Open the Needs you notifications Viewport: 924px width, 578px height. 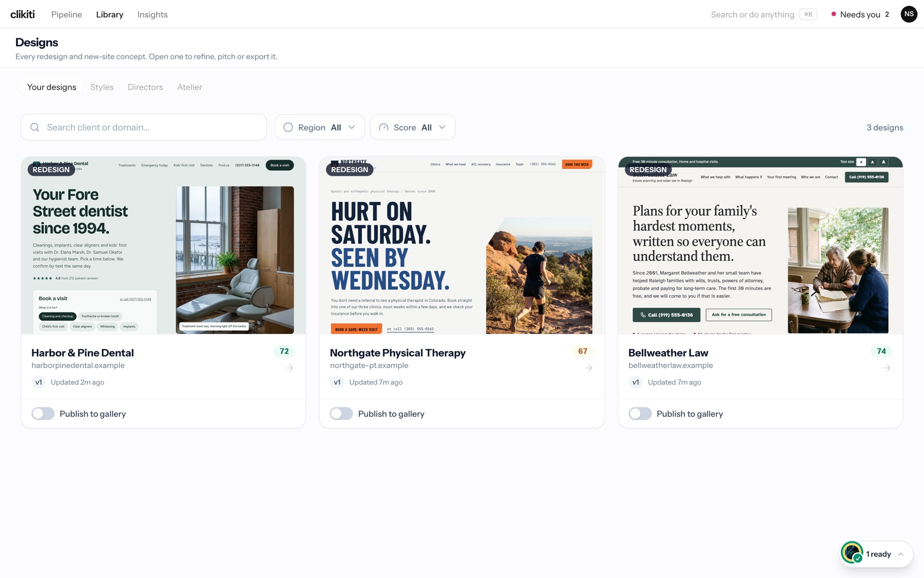[x=860, y=14]
